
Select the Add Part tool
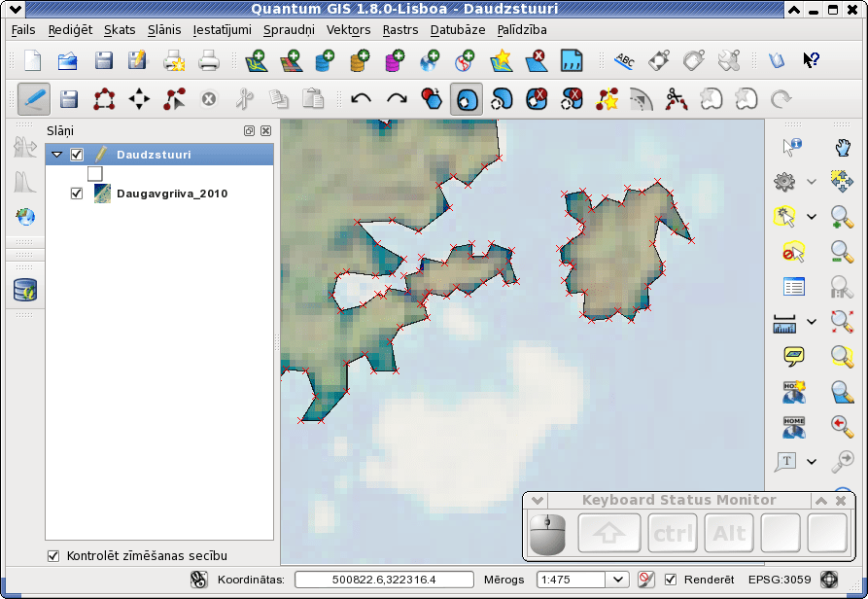tap(502, 99)
